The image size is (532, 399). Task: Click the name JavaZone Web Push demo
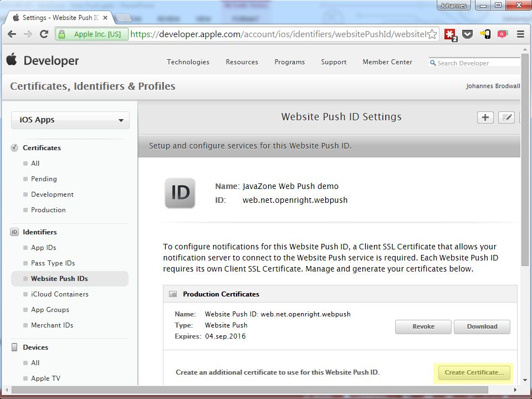[290, 186]
